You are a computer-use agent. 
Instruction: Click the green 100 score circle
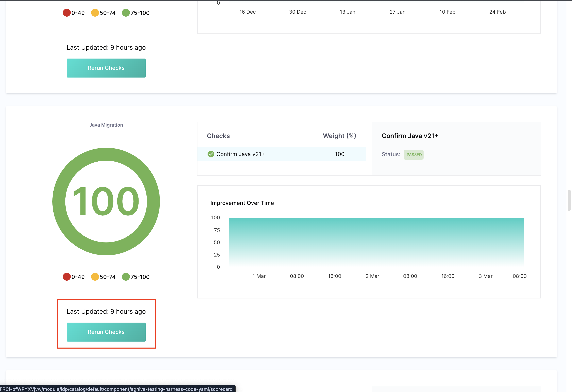click(x=106, y=201)
